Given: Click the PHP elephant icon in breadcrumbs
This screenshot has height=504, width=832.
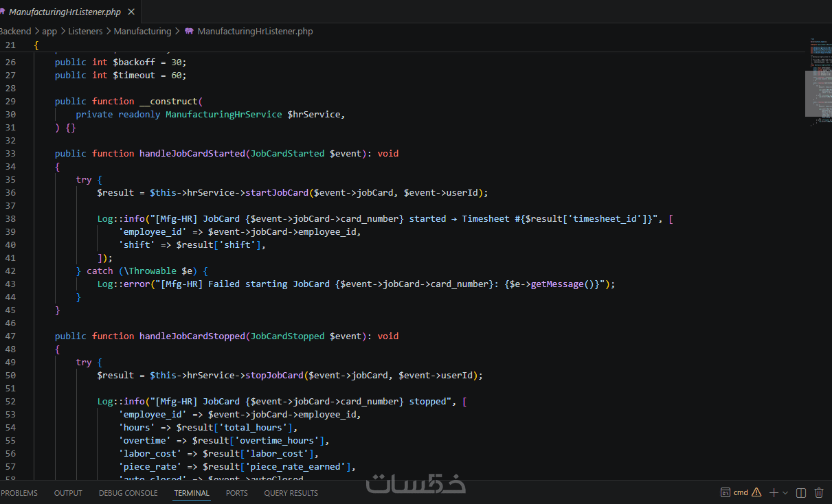Looking at the screenshot, I should pyautogui.click(x=189, y=31).
